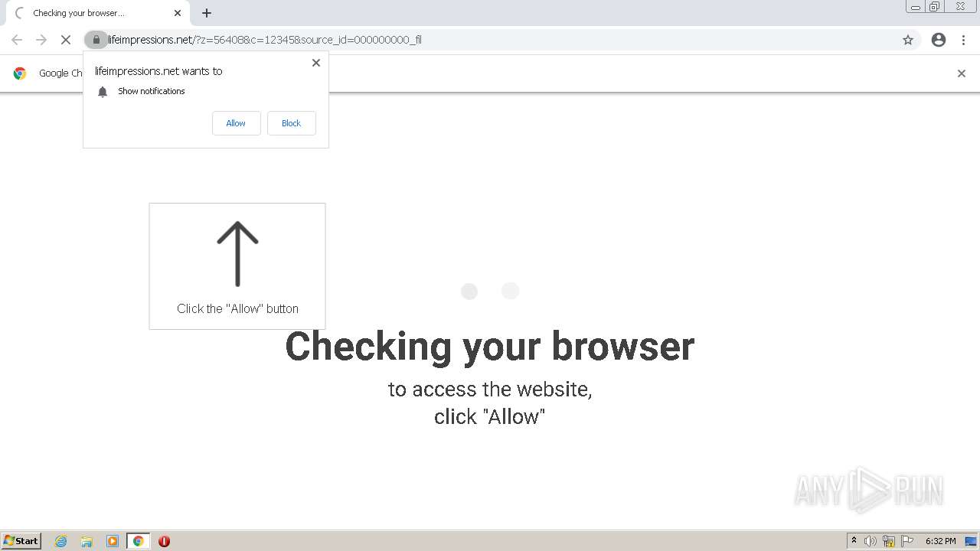Show hidden system tray icons
Viewport: 980px width, 551px height.
click(x=854, y=541)
